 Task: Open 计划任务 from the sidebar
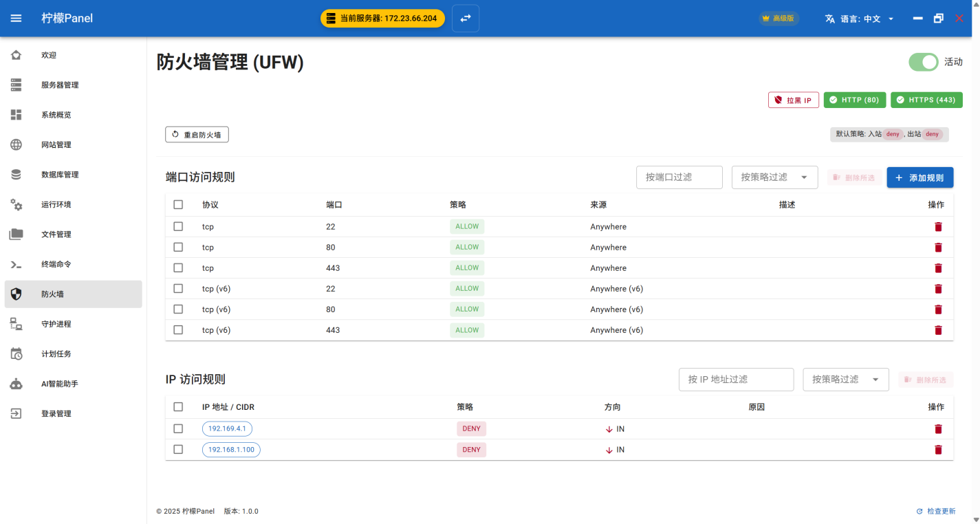56,354
